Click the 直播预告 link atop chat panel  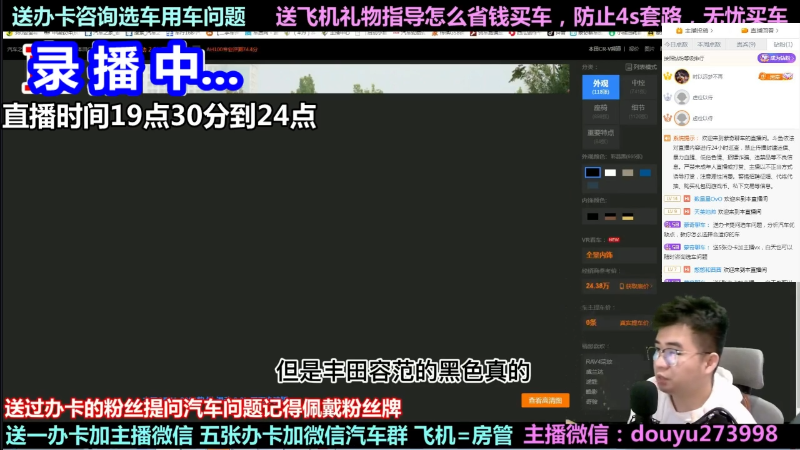760,31
